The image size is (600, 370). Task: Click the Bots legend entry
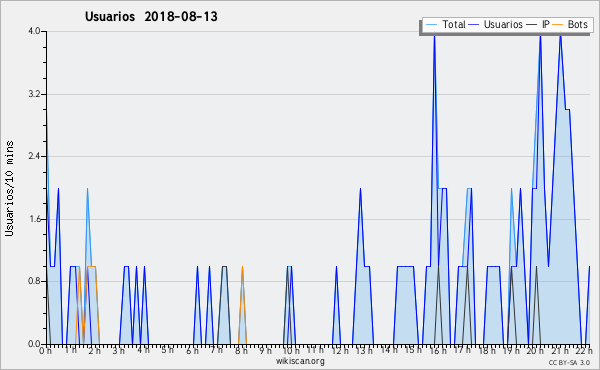coord(570,24)
